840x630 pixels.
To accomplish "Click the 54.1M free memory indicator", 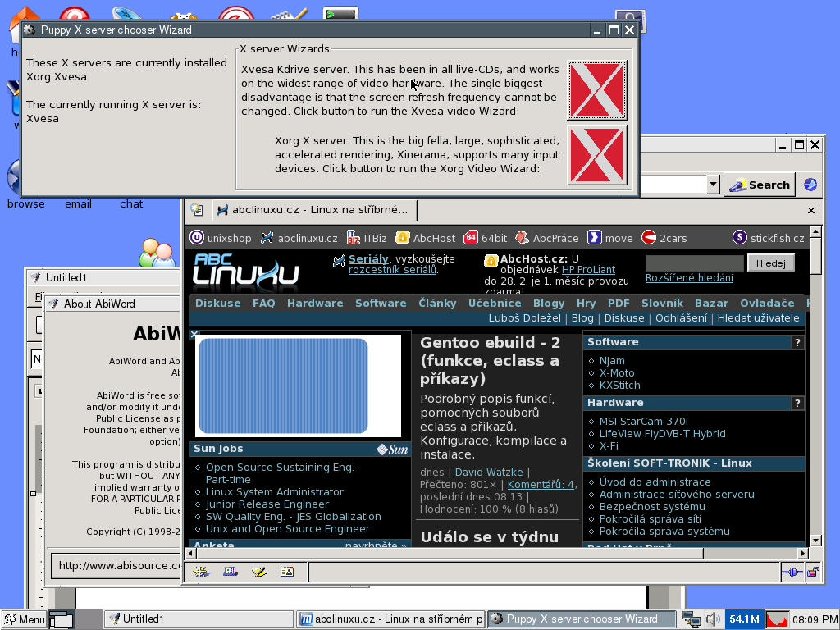I will point(744,619).
